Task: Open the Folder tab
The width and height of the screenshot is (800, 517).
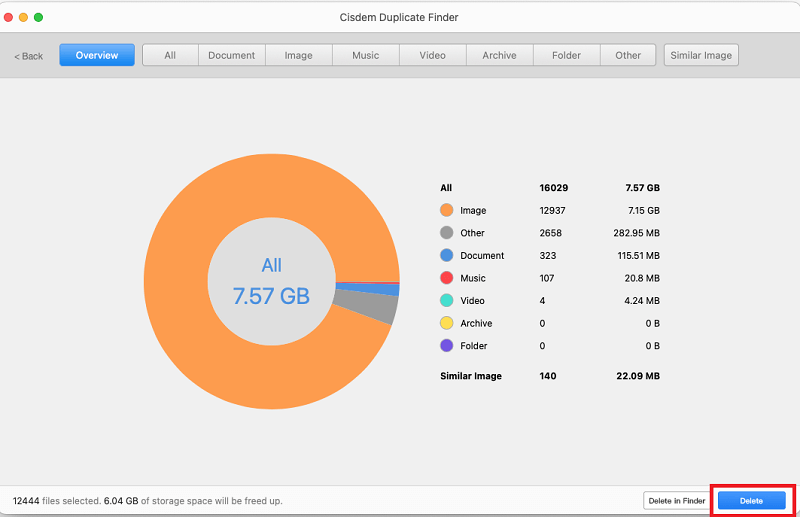Action: [566, 55]
